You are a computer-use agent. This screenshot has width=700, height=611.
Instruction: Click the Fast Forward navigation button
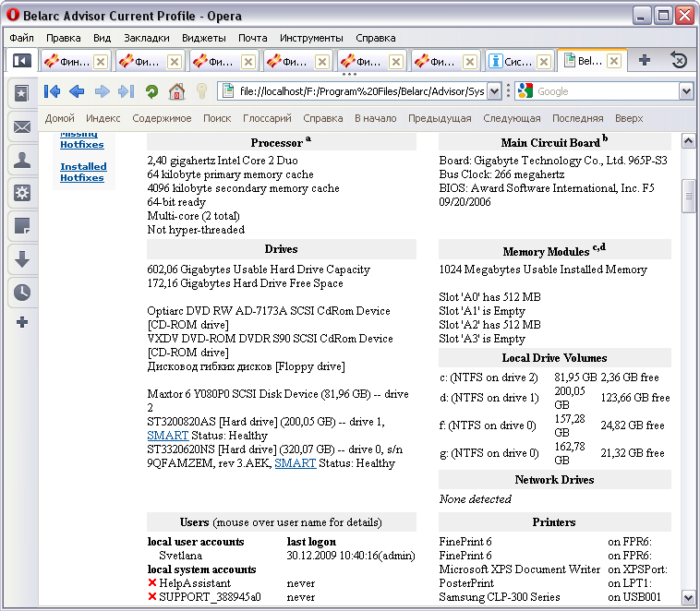127,91
